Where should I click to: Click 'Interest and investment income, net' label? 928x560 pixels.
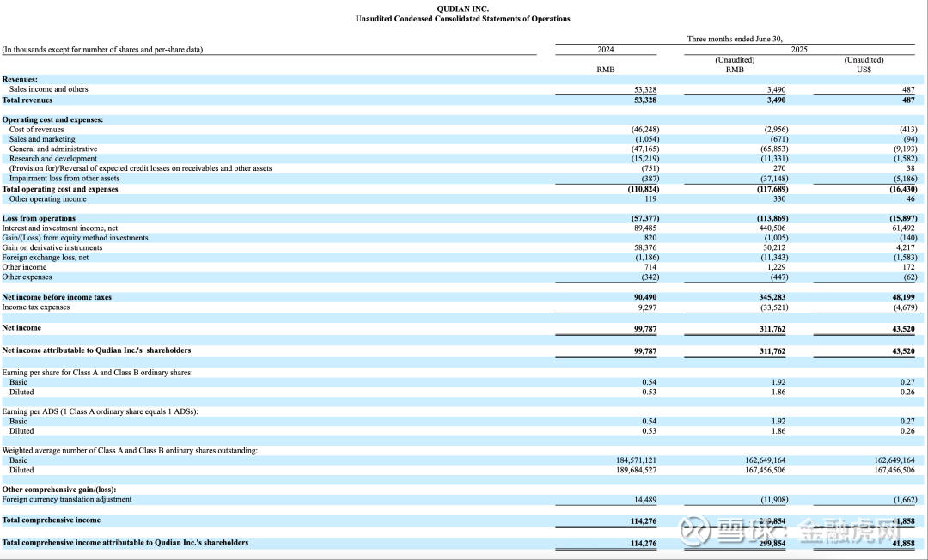(60, 228)
